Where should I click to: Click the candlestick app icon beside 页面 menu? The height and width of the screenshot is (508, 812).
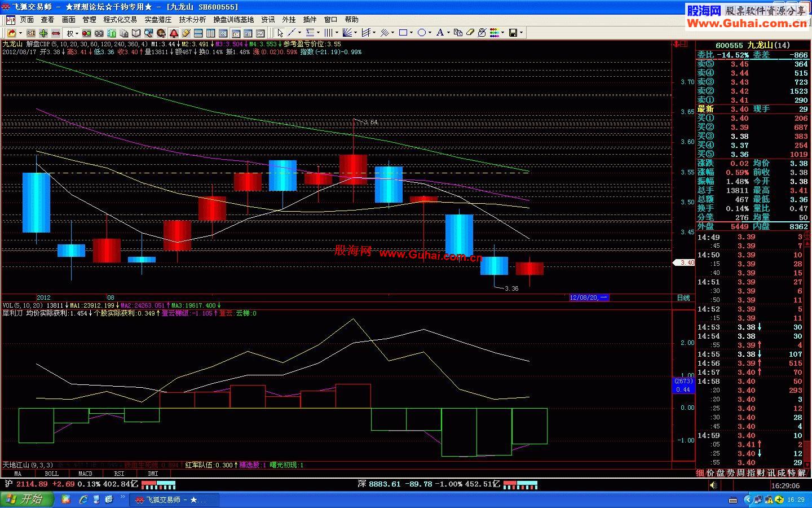pyautogui.click(x=10, y=20)
